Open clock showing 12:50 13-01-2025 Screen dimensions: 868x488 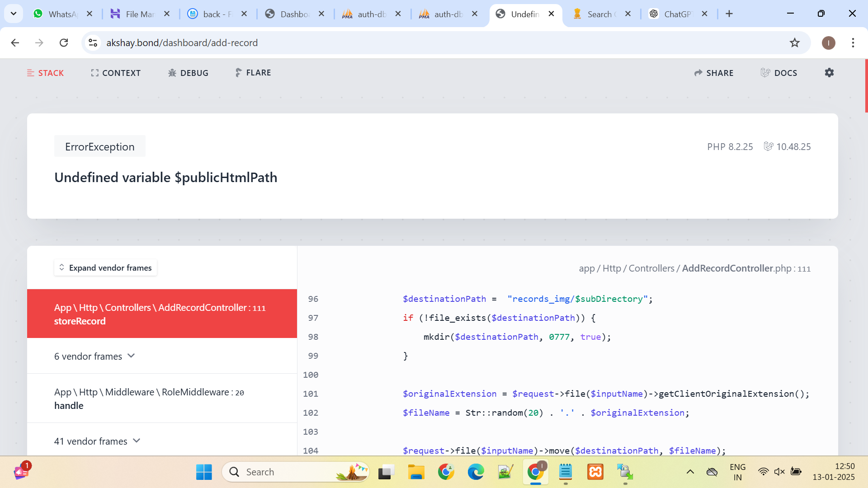click(x=834, y=472)
